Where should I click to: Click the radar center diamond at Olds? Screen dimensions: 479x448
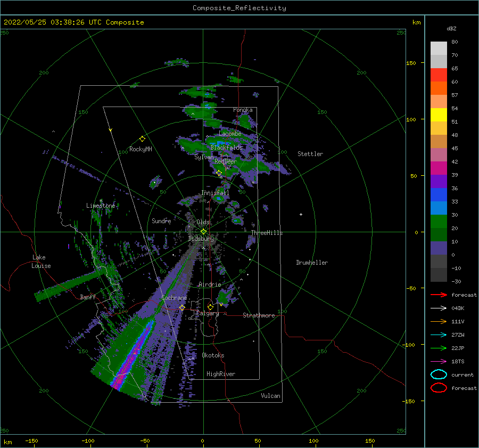(x=203, y=232)
